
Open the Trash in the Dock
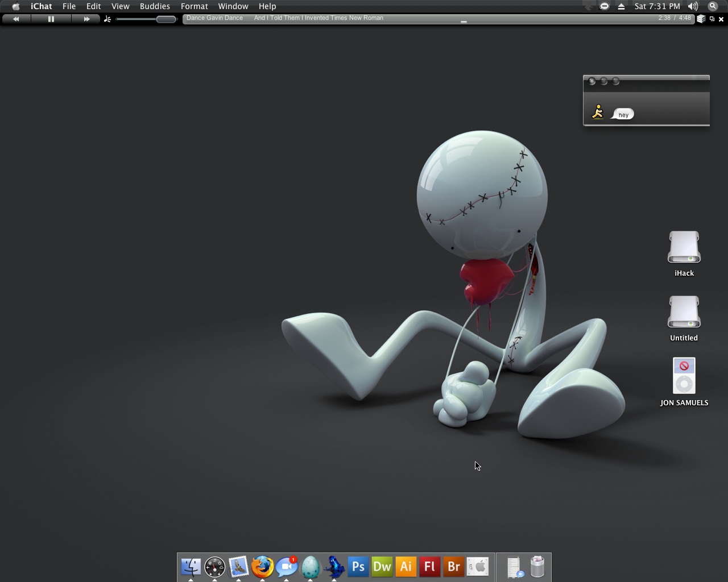[x=537, y=567]
